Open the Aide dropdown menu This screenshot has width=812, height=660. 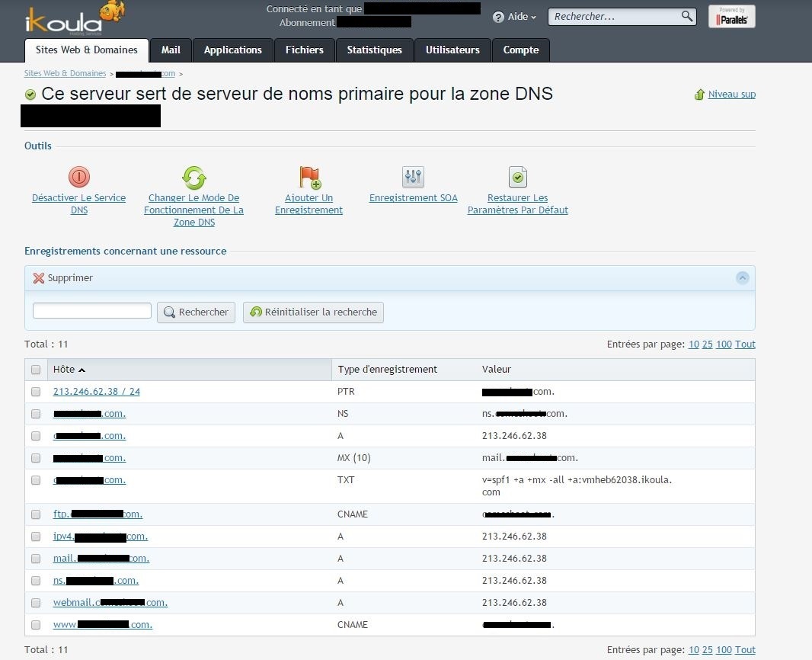(x=515, y=17)
